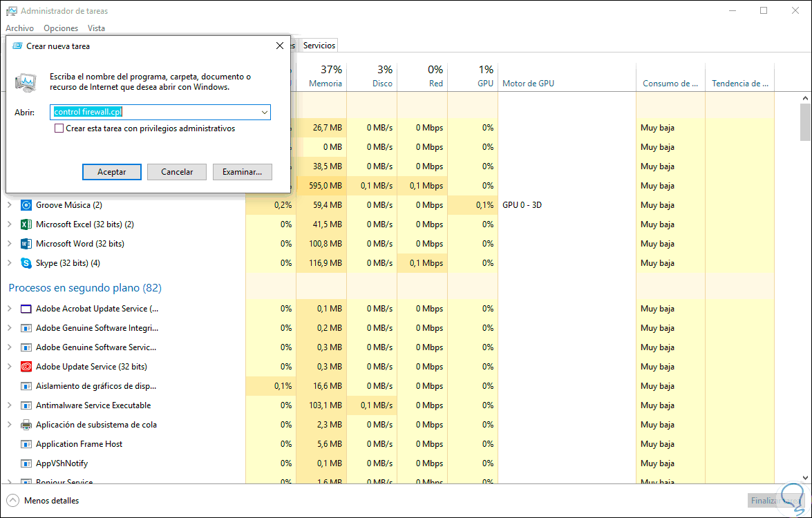Expand the Skype process group
Screen dimensions: 812x518
pos(10,263)
